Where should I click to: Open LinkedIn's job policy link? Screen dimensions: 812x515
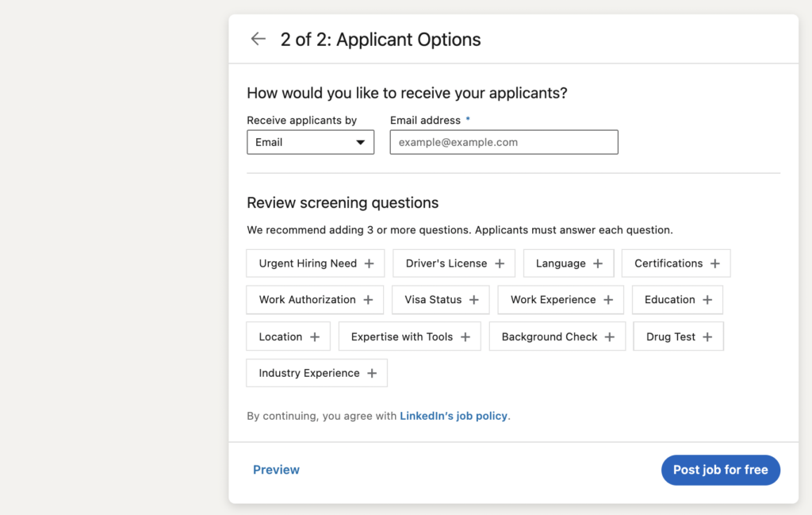454,416
